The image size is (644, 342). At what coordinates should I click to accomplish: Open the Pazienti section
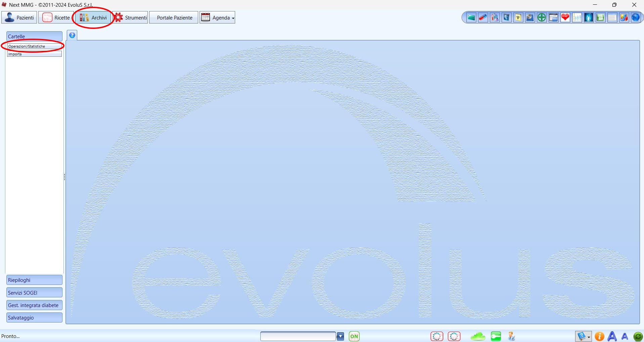click(x=19, y=17)
